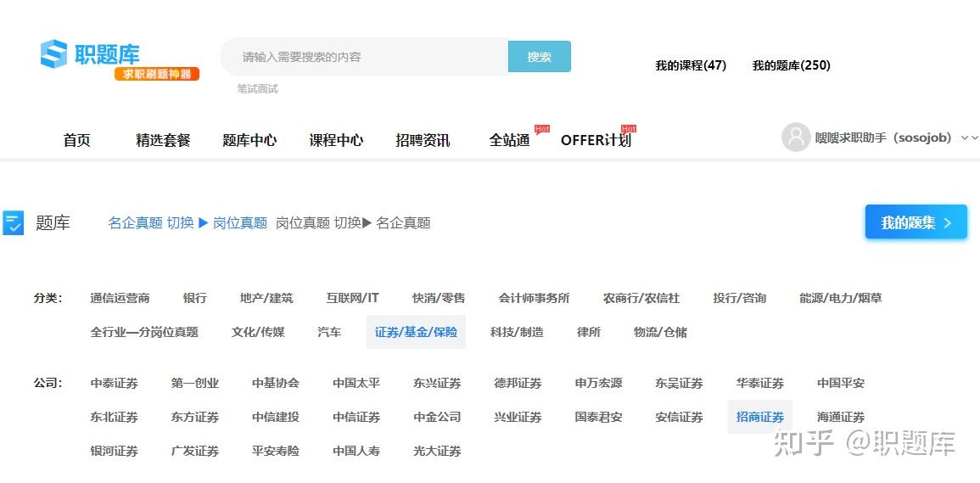Go to 招聘资讯 nav item
Screen dimensions: 980x483
coord(423,140)
